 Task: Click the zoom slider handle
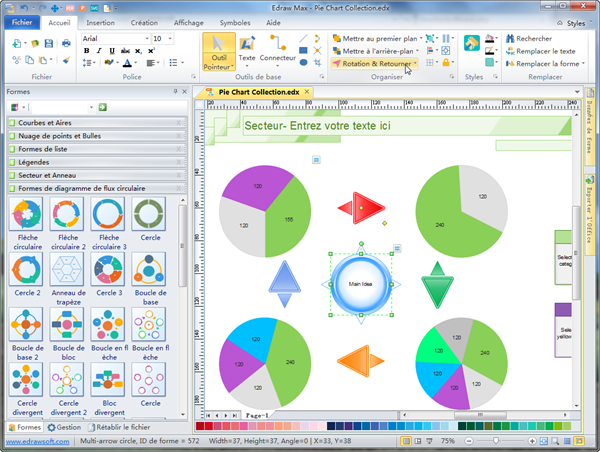point(496,441)
